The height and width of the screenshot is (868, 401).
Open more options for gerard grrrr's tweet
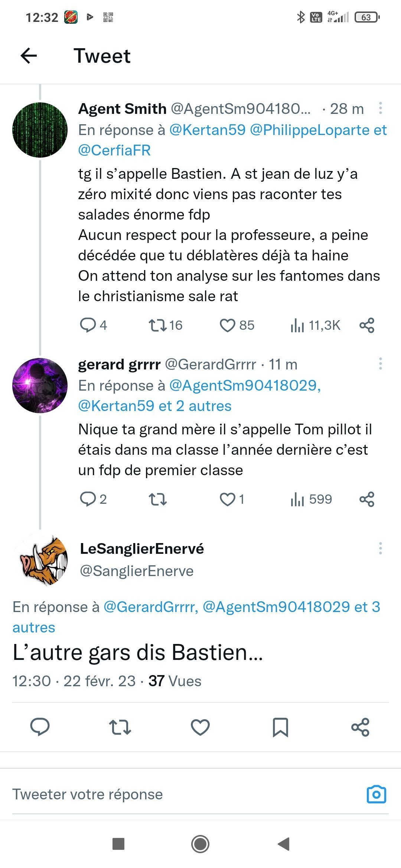380,364
